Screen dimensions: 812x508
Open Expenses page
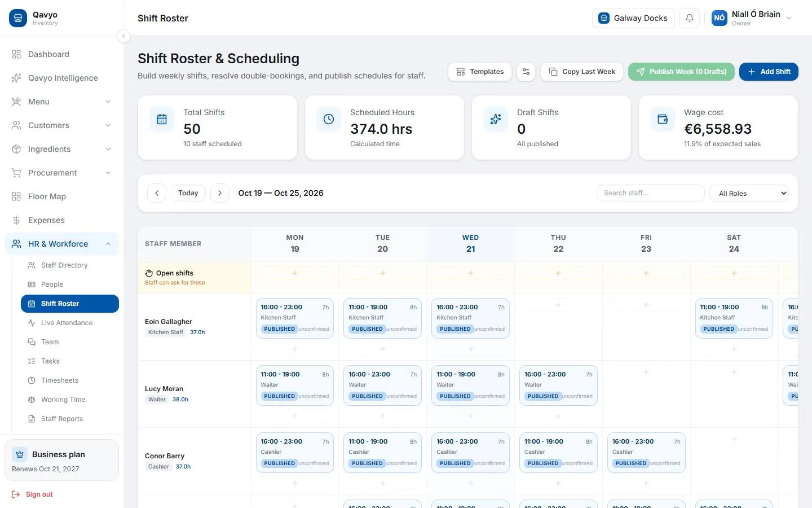click(x=61, y=220)
